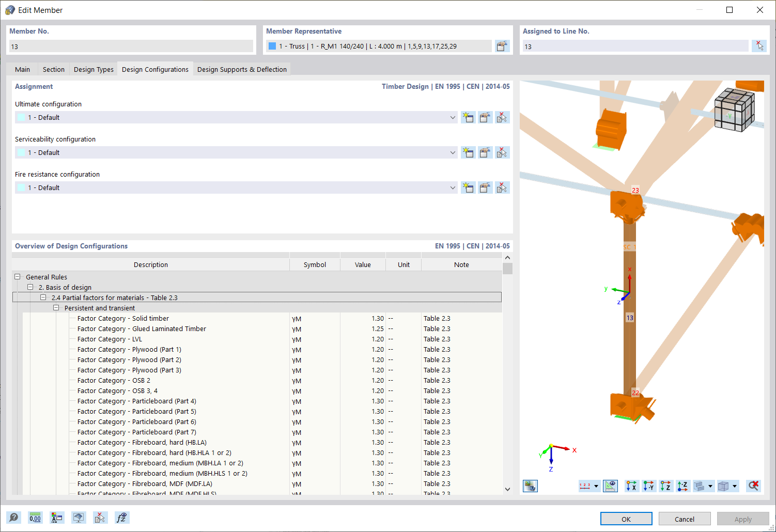This screenshot has height=532, width=776.
Task: Select Factor Category - Solid timber row
Action: pyautogui.click(x=262, y=318)
